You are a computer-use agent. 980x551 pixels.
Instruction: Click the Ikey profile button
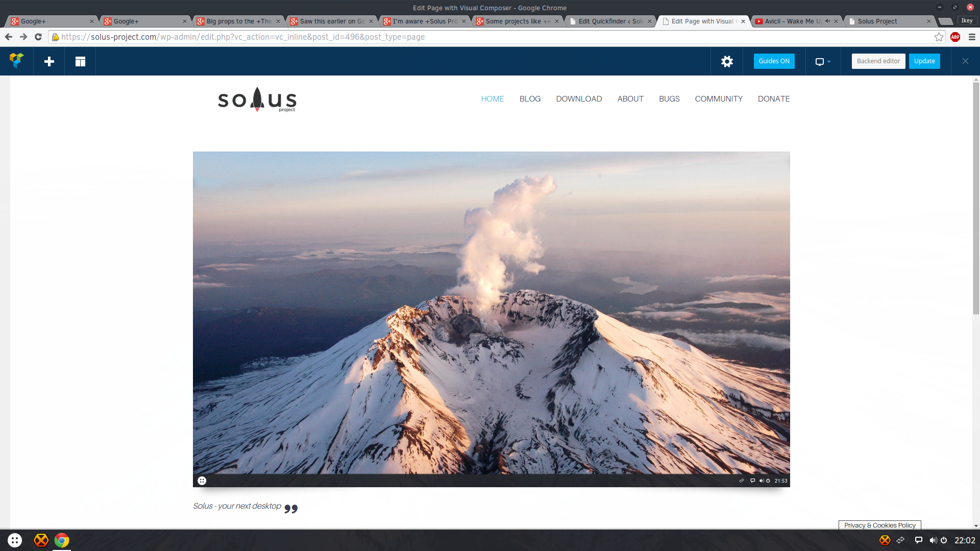(967, 20)
